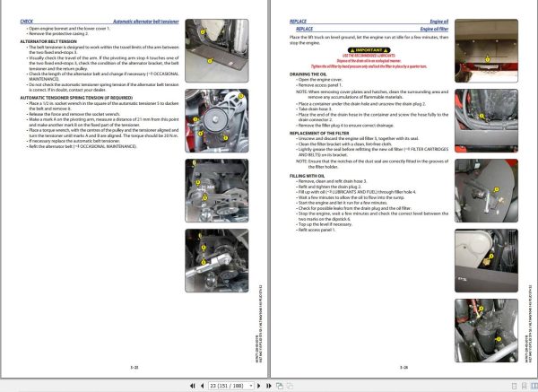This screenshot has height=392, width=538.
Task: Click the access panel 1 photo
Action: [486, 51]
